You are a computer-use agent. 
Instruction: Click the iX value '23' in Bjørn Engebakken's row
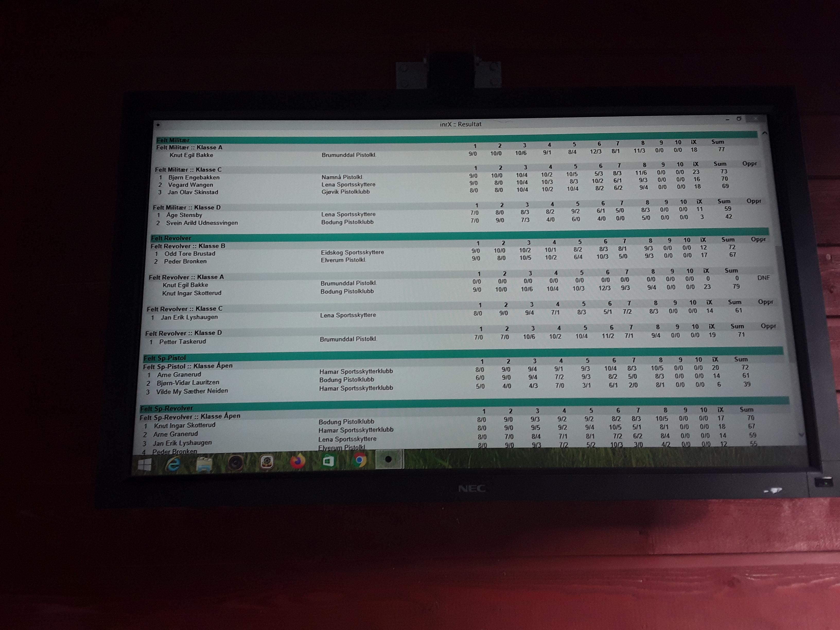(696, 172)
